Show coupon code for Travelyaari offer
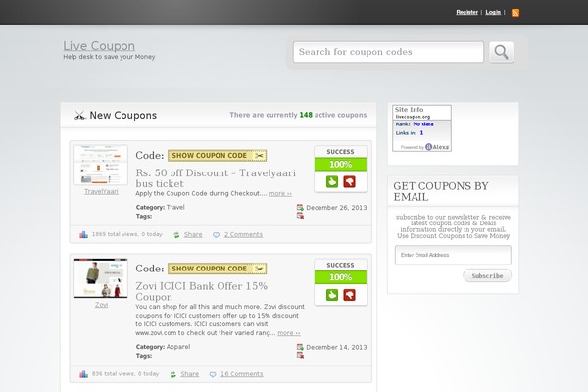Image resolution: width=588 pixels, height=392 pixels. pyautogui.click(x=217, y=155)
